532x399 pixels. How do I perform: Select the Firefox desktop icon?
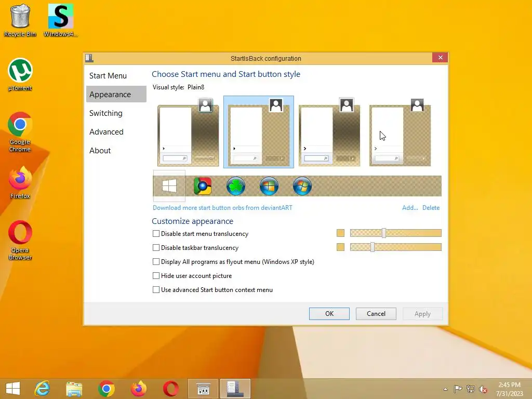tap(20, 182)
